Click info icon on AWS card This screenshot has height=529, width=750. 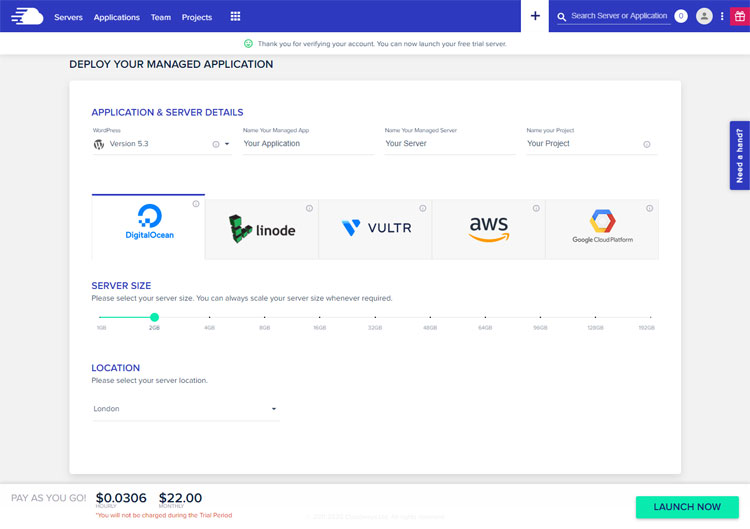[x=536, y=208]
